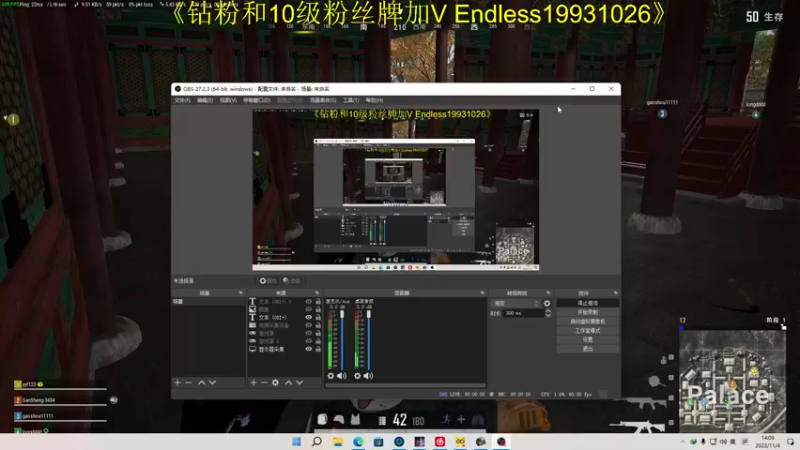Viewport: 800px width, 450px height.
Task: Toggle lock on 视频采集设备 source
Action: (x=318, y=325)
